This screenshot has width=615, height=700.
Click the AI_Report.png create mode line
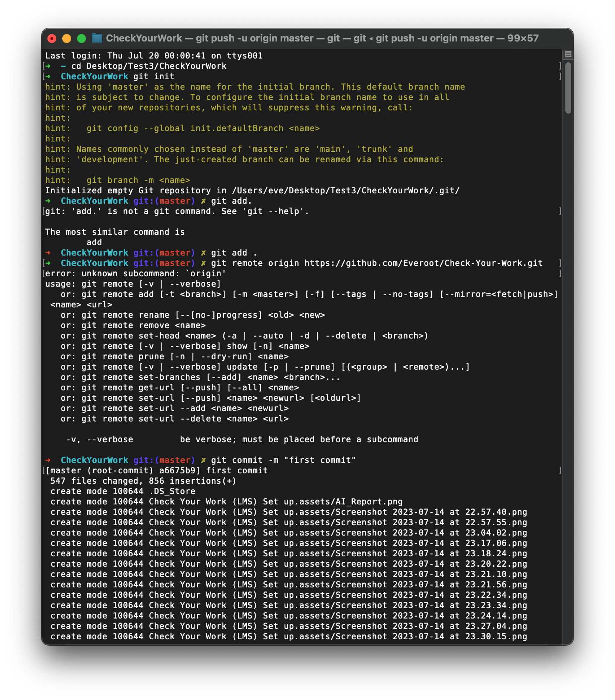[x=226, y=502]
